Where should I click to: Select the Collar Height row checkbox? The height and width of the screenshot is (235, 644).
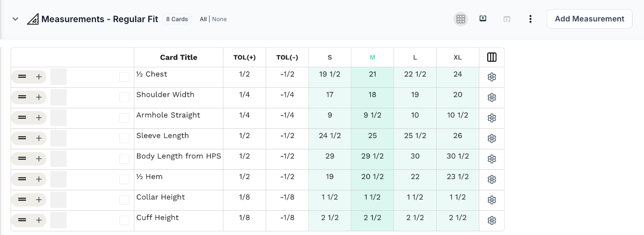click(x=124, y=200)
